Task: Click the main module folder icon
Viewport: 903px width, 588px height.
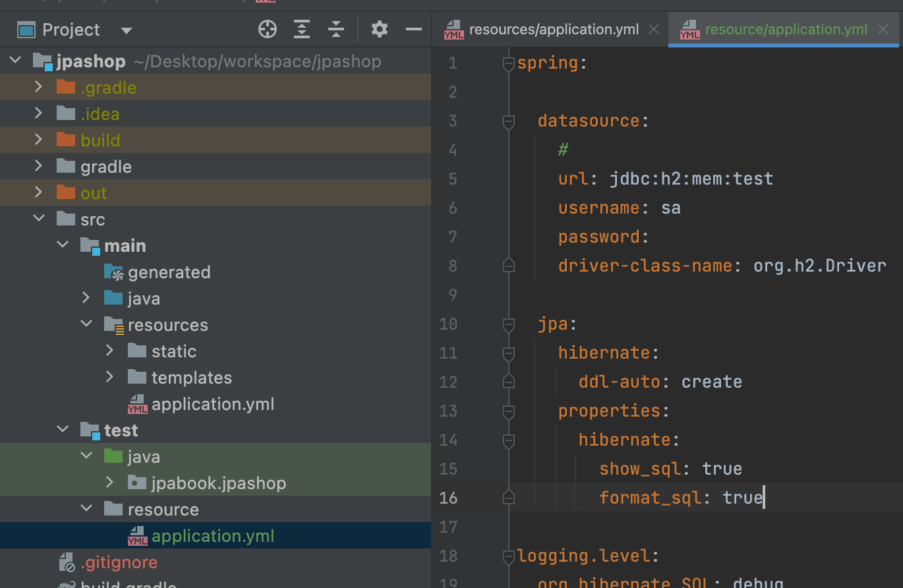Action: (90, 246)
